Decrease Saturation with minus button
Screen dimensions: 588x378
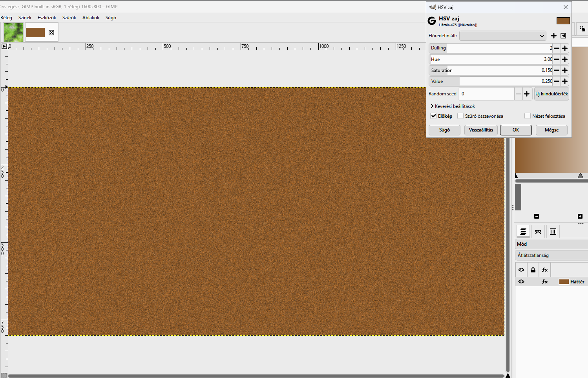point(557,70)
